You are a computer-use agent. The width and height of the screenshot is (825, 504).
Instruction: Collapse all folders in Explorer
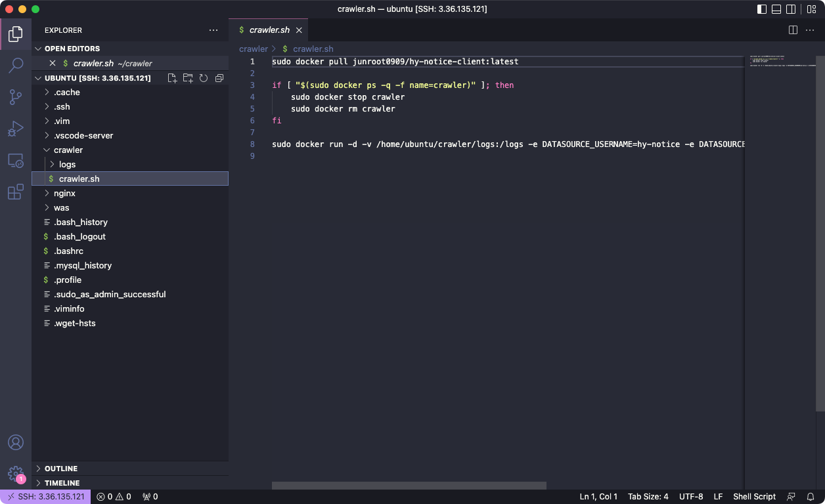[219, 78]
